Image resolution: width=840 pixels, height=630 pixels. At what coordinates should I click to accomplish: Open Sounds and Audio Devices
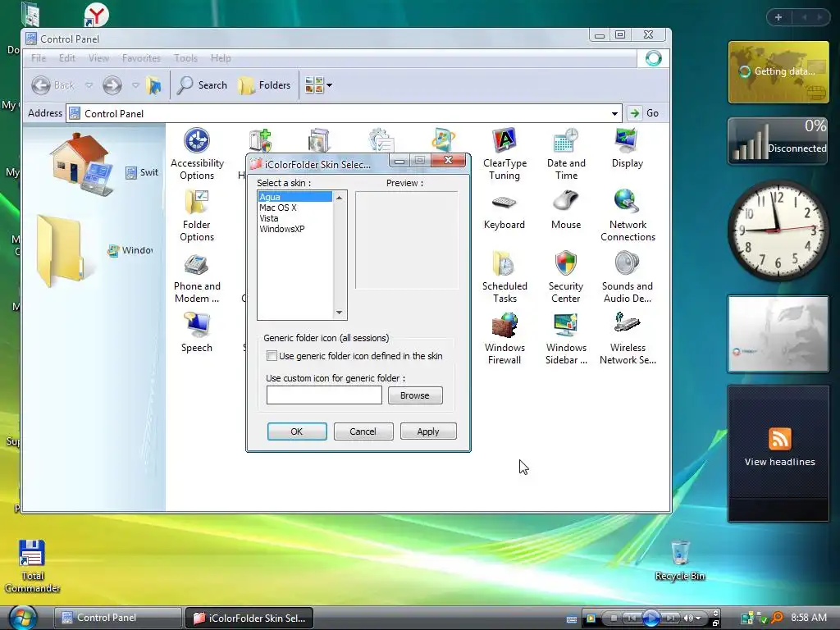(628, 277)
